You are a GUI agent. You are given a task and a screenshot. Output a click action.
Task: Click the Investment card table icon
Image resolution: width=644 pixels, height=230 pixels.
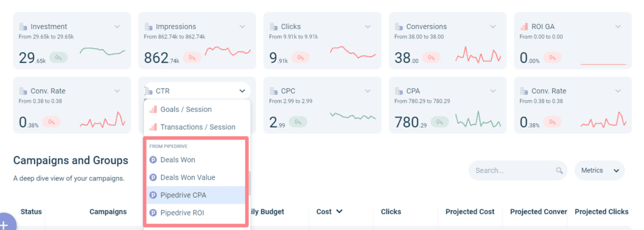click(23, 26)
